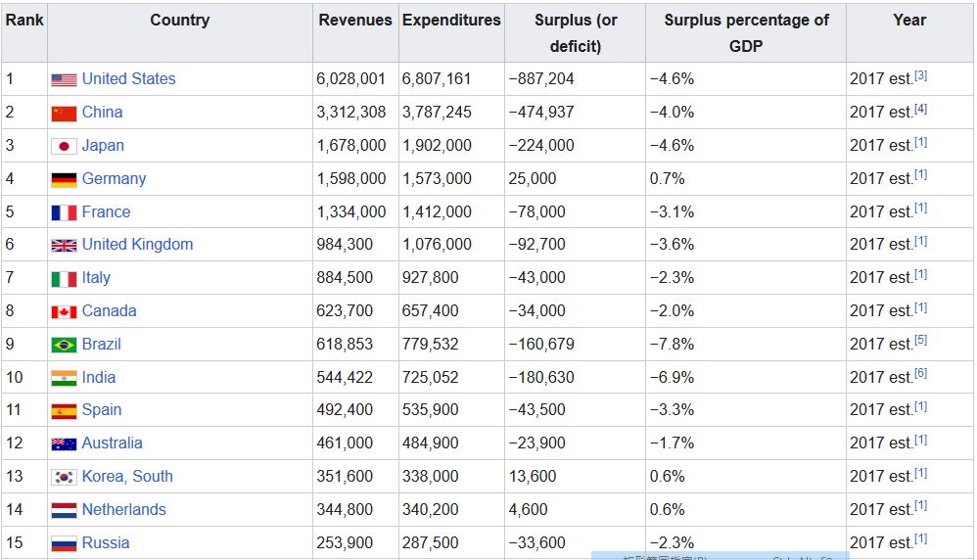977x560 pixels.
Task: Open citation [4] in the China row
Action: tap(920, 109)
